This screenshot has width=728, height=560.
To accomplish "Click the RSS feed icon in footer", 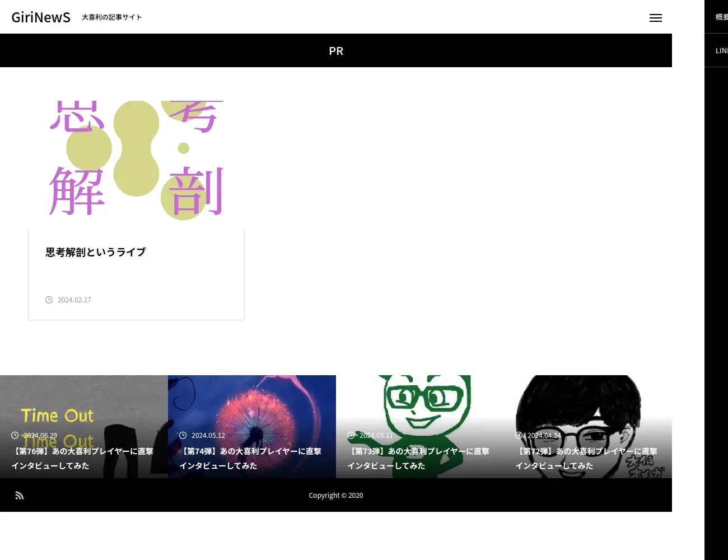I will click(20, 495).
